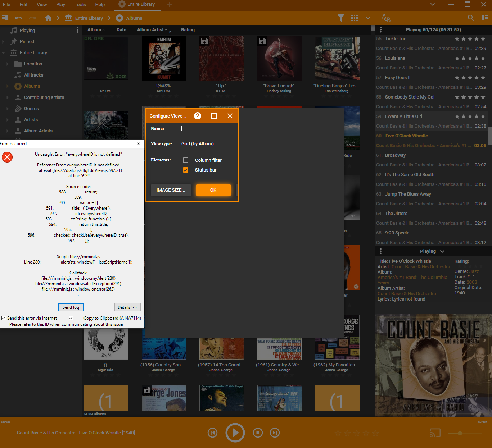Open the filter funnel icon
The image size is (492, 448).
(x=340, y=18)
